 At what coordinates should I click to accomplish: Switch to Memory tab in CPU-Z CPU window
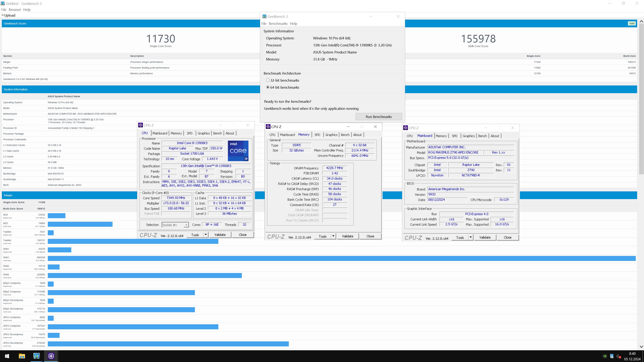(176, 133)
